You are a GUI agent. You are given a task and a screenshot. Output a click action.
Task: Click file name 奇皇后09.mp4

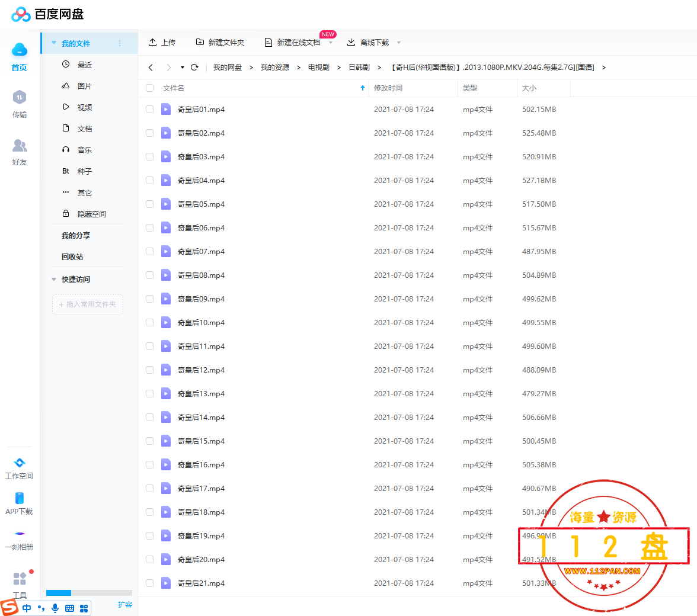(x=201, y=299)
